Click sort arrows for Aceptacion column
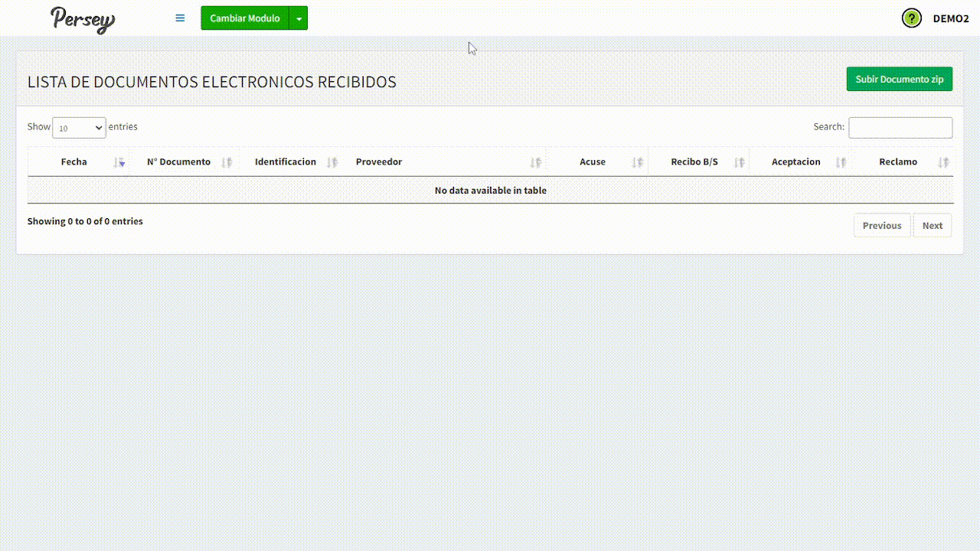 [841, 162]
